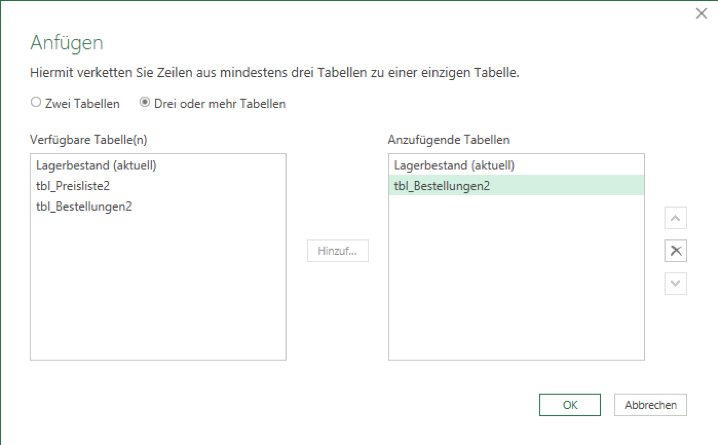Click the Hinzuf... add button
The width and height of the screenshot is (718, 445).
coord(337,251)
